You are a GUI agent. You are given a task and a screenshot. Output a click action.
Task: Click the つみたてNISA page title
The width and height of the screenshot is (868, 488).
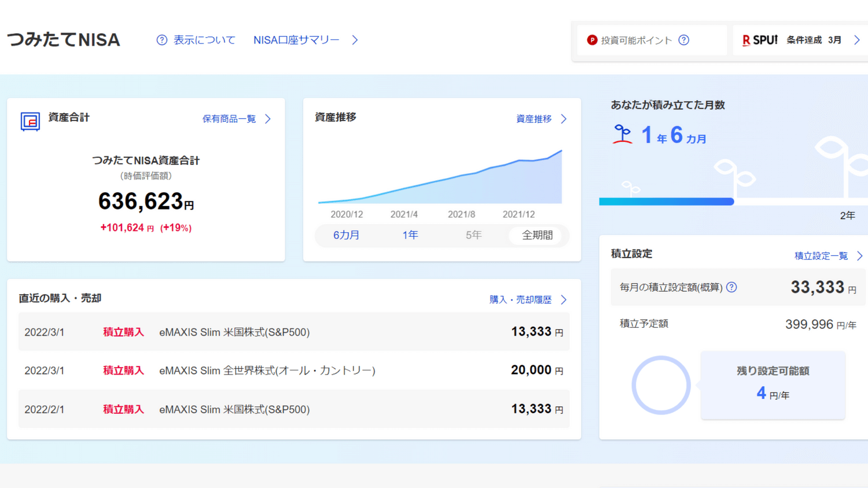pos(64,40)
